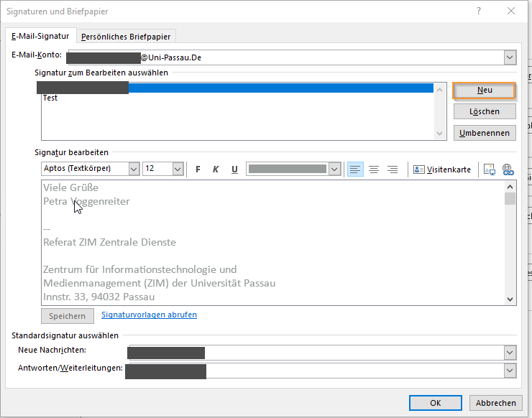Center align the signature text
Image resolution: width=532 pixels, height=418 pixels.
[374, 169]
